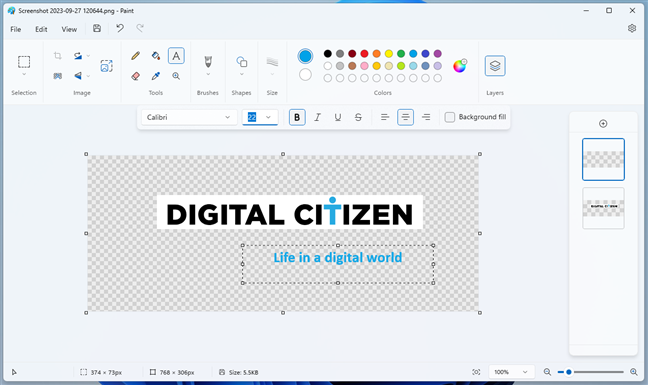Expand the font size dropdown arrow
Image resolution: width=648 pixels, height=385 pixels.
coord(268,117)
